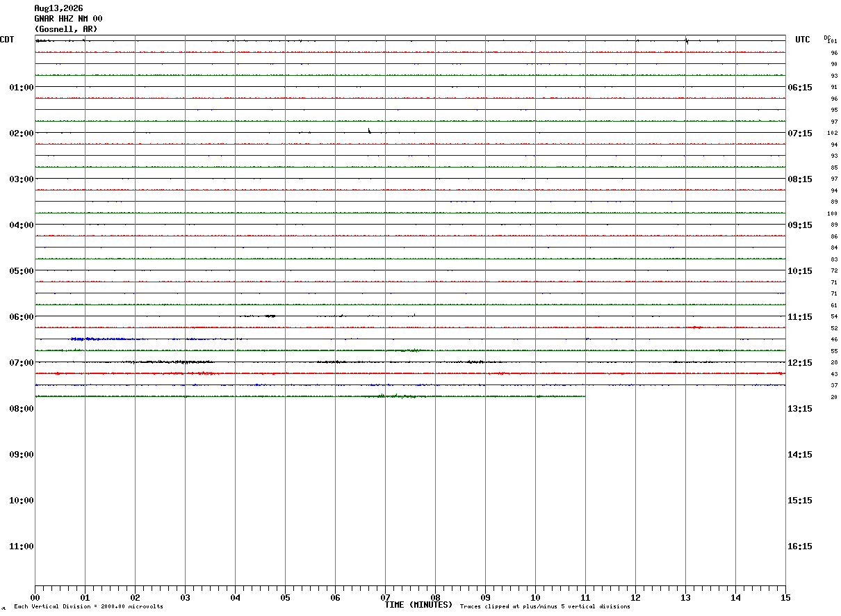Click the 06:15 UTC time label
Image resolution: width=841 pixels, height=616 pixels.
click(x=799, y=88)
